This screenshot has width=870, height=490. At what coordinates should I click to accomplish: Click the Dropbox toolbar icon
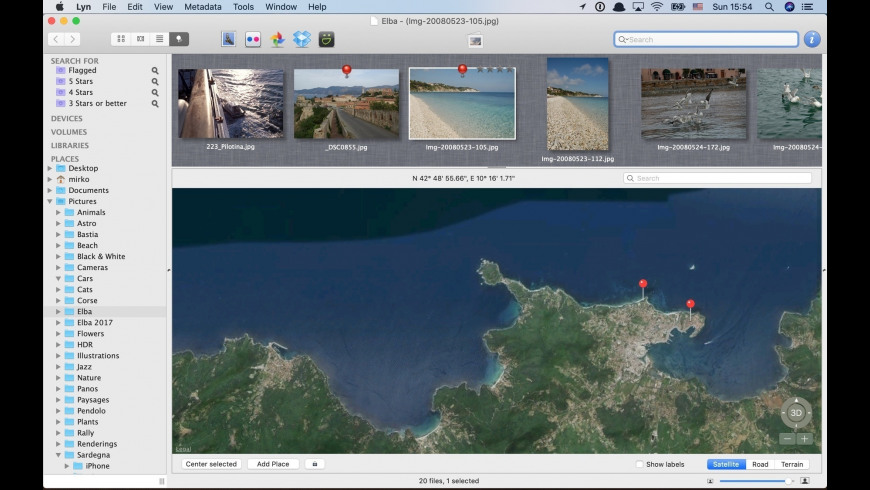click(301, 39)
